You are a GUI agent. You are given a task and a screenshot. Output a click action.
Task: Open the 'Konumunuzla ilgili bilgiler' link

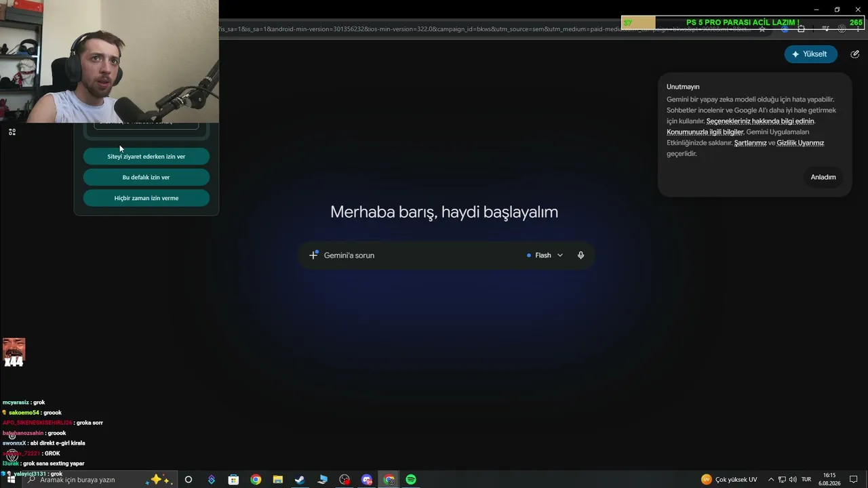tap(705, 132)
